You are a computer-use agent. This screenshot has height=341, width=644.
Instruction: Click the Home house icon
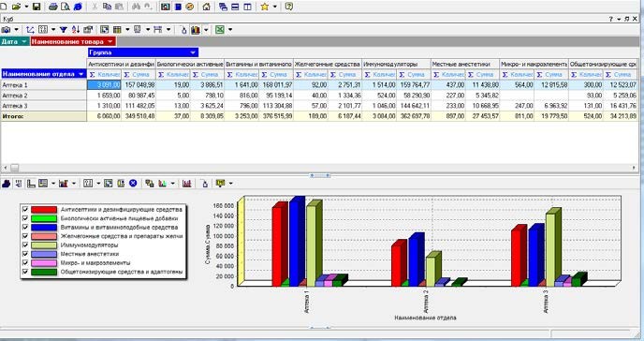click(x=207, y=7)
